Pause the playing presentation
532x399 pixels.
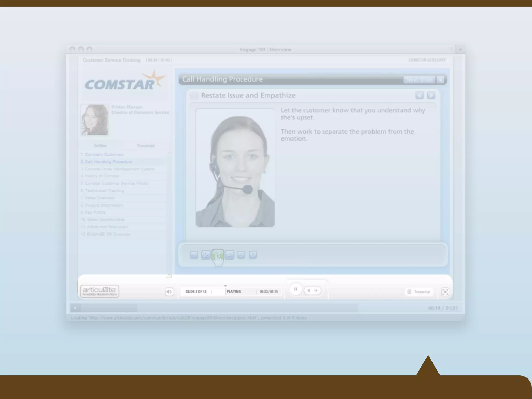tap(295, 289)
